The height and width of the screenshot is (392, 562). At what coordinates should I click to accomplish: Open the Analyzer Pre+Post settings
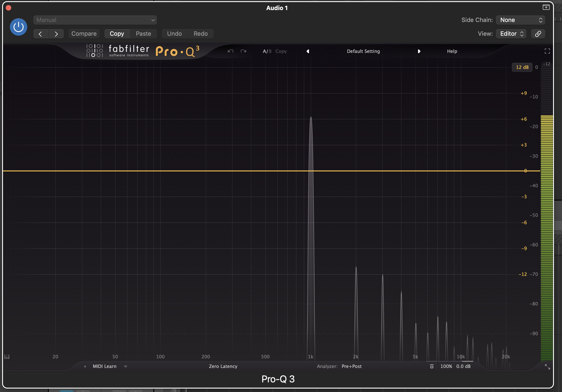[339, 366]
